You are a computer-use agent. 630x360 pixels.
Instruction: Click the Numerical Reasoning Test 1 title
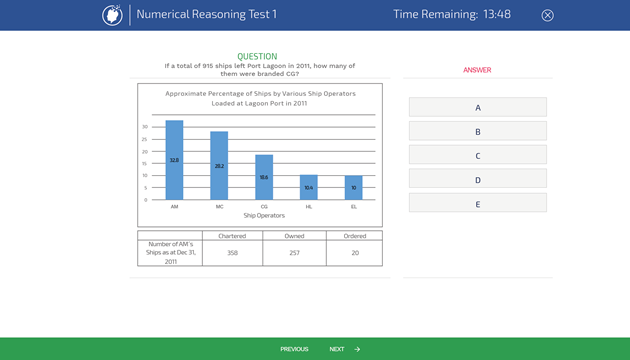tap(207, 14)
